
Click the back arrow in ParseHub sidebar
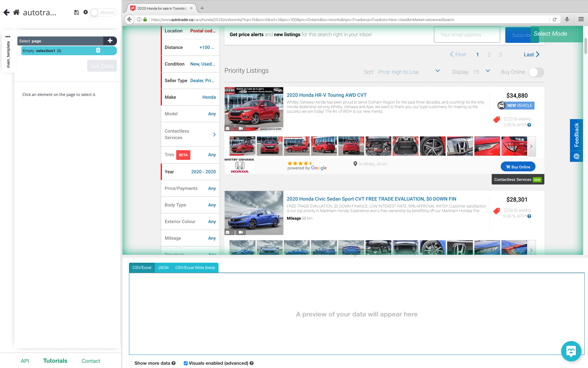click(7, 12)
